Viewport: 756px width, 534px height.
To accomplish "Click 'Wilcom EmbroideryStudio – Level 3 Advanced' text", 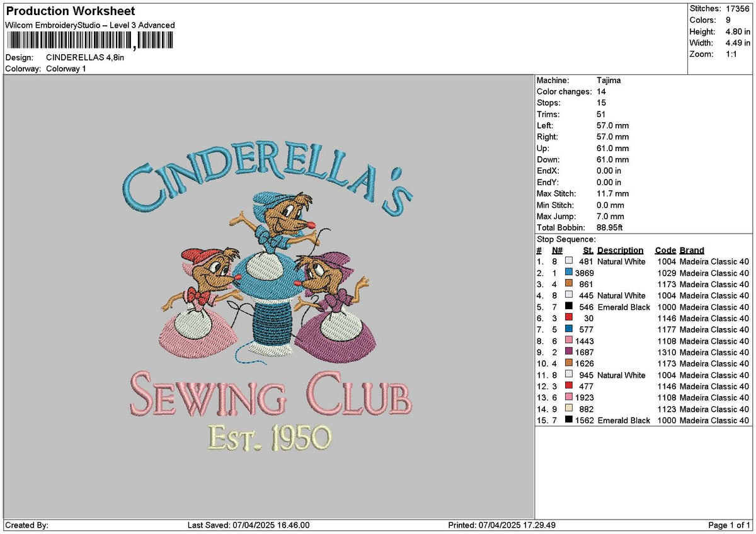I will tap(89, 25).
